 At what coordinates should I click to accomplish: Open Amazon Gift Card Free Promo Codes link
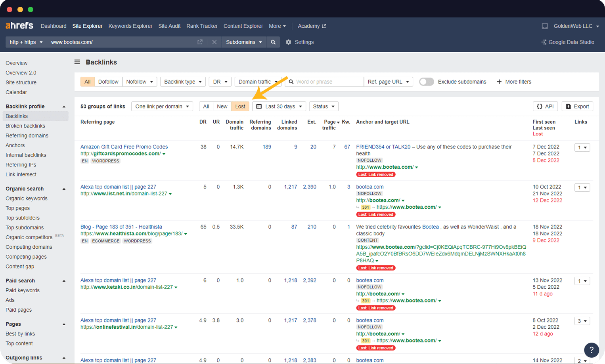pyautogui.click(x=124, y=147)
